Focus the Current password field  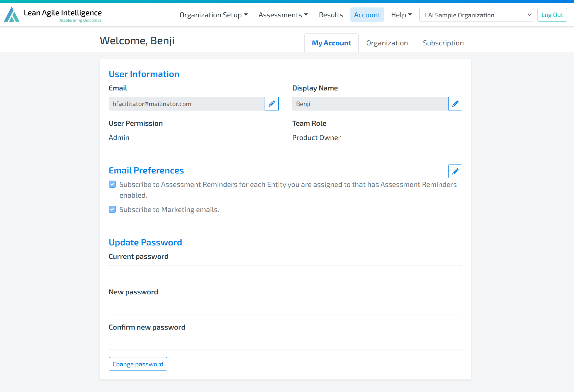pos(286,272)
